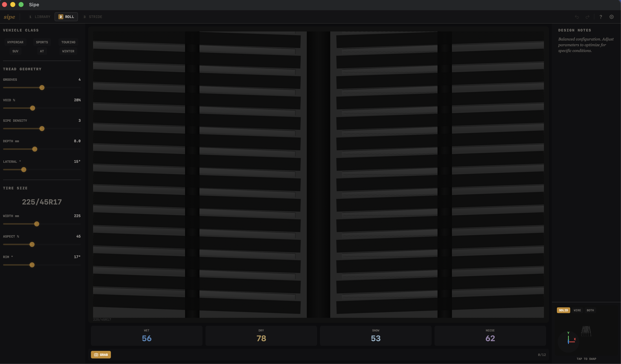Go to the STRIDE tab
Image resolution: width=621 pixels, height=364 pixels.
coord(93,17)
